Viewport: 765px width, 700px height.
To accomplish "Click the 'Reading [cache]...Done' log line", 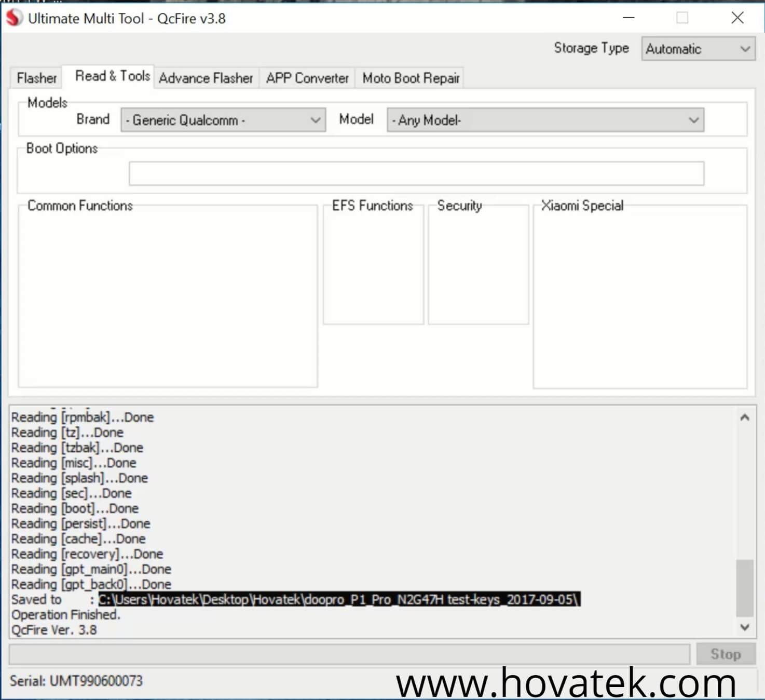I will click(x=78, y=539).
